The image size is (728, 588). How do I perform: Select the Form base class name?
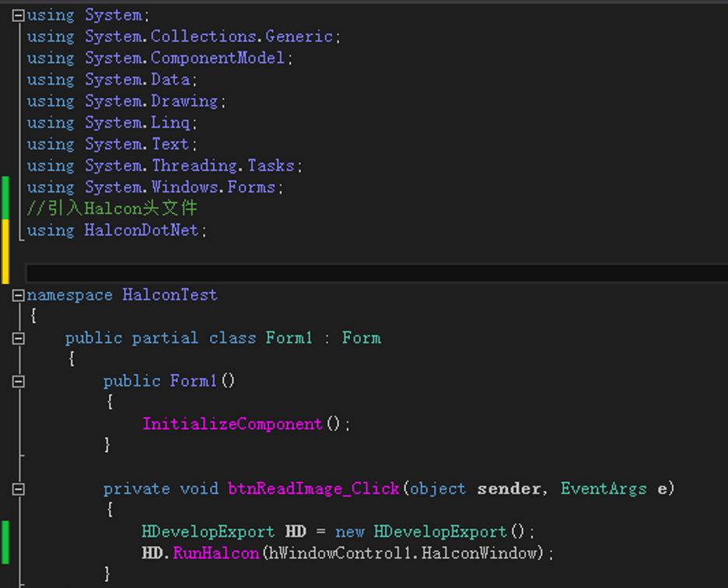361,338
